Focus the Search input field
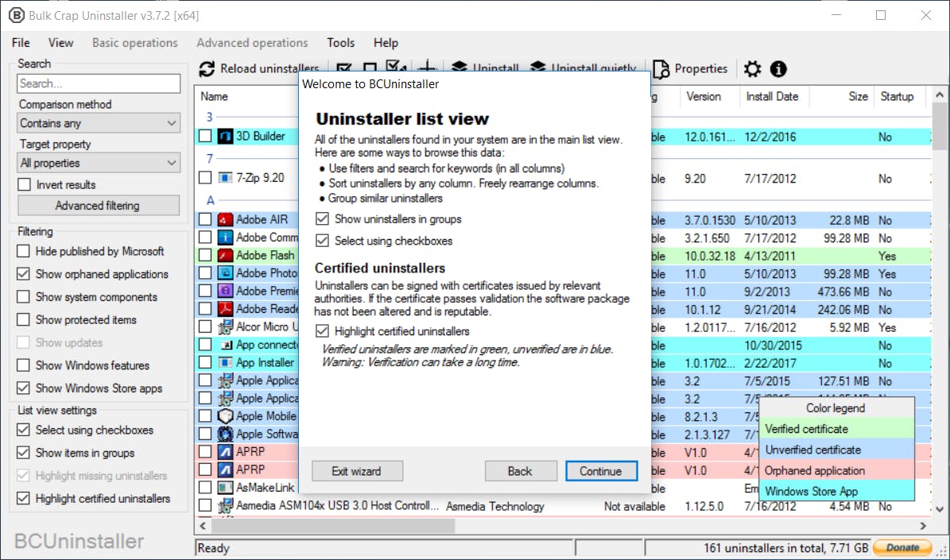Screen dimensions: 950x560 coord(99,83)
